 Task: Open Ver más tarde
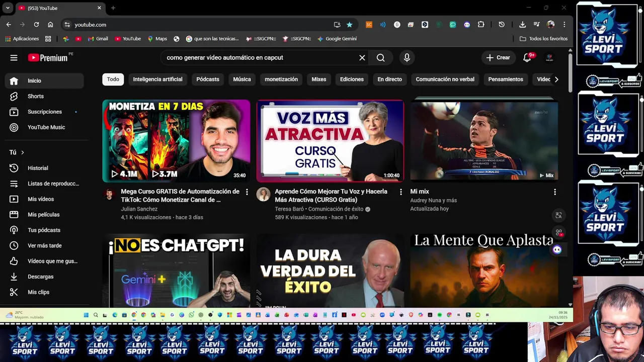(x=44, y=245)
